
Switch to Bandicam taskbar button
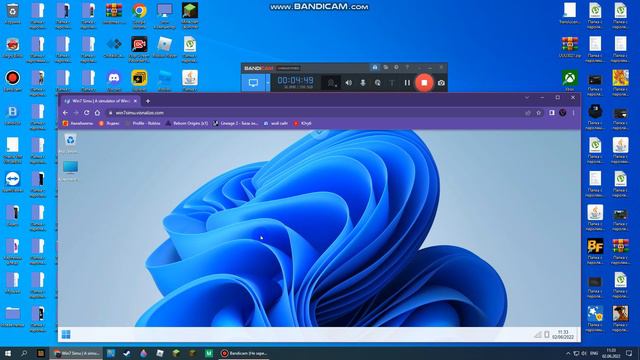[x=244, y=353]
